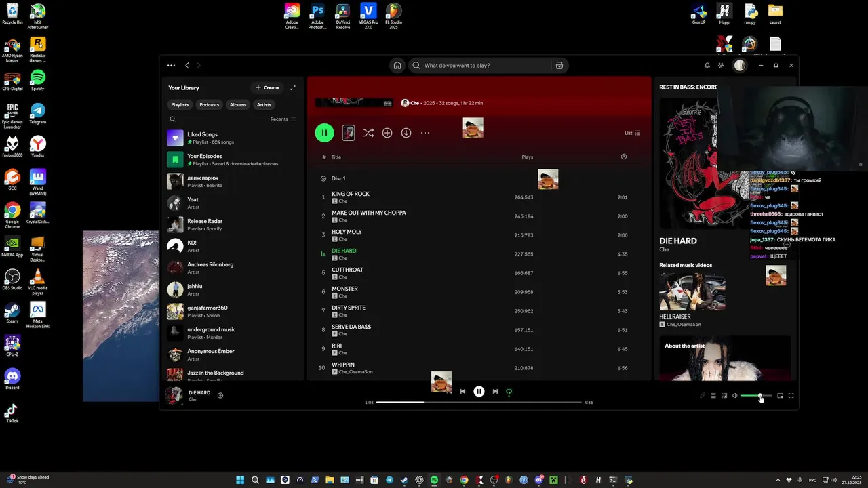Expand Your Library to full view
The image size is (868, 488).
(x=293, y=88)
